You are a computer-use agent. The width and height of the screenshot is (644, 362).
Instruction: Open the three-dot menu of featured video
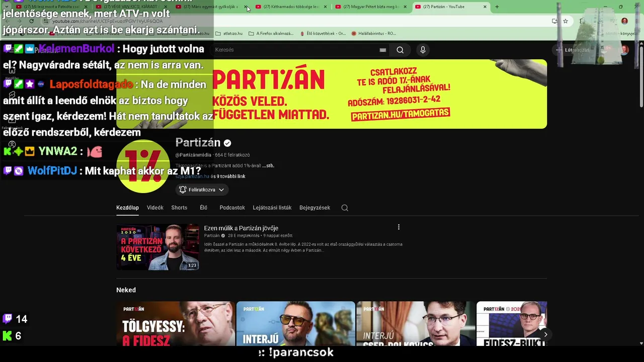(x=398, y=227)
